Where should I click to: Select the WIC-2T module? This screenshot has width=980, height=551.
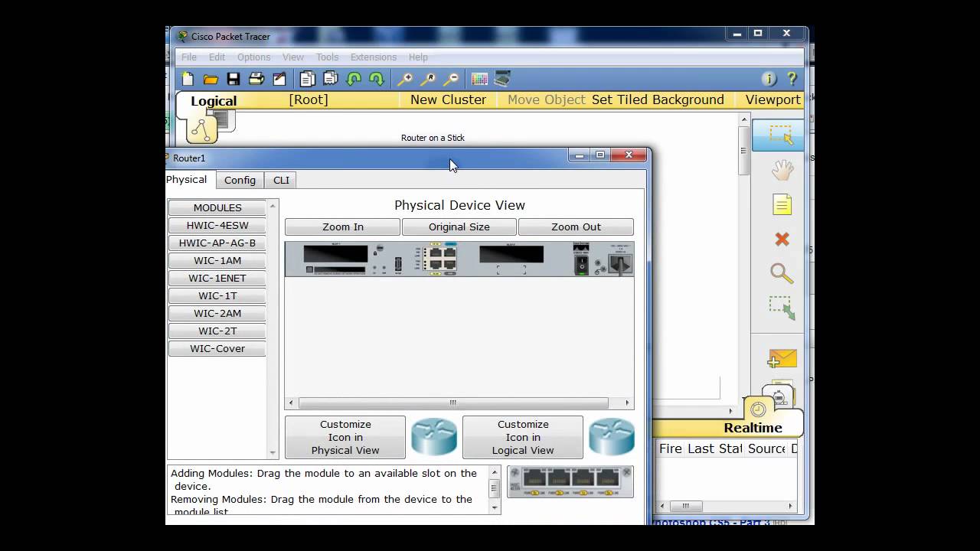[x=217, y=331]
